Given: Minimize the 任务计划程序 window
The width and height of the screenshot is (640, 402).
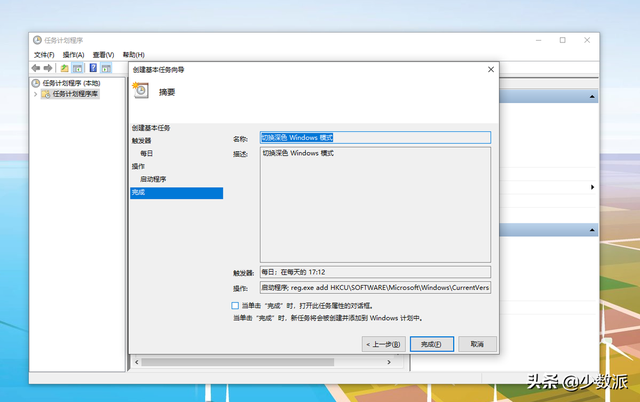Looking at the screenshot, I should coord(539,40).
